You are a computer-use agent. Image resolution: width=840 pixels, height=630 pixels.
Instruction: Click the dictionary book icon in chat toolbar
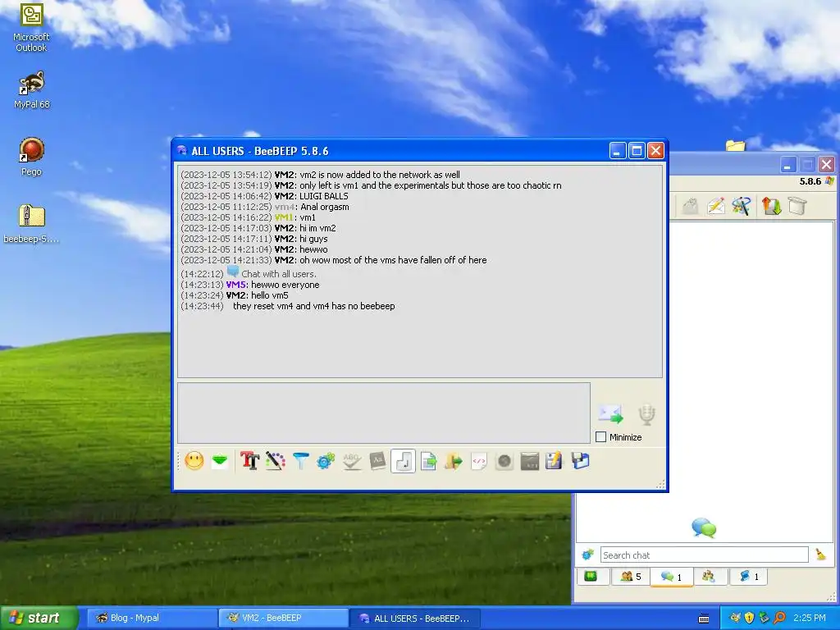[x=377, y=461]
